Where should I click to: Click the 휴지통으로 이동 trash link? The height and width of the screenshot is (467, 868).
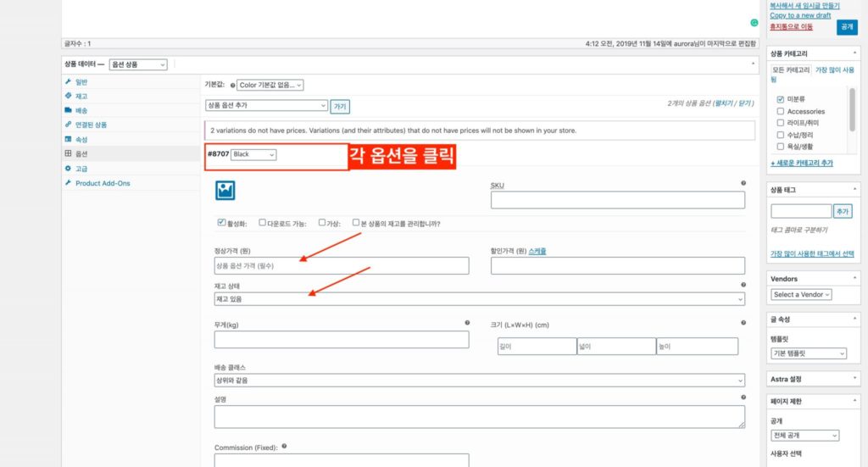tap(791, 27)
